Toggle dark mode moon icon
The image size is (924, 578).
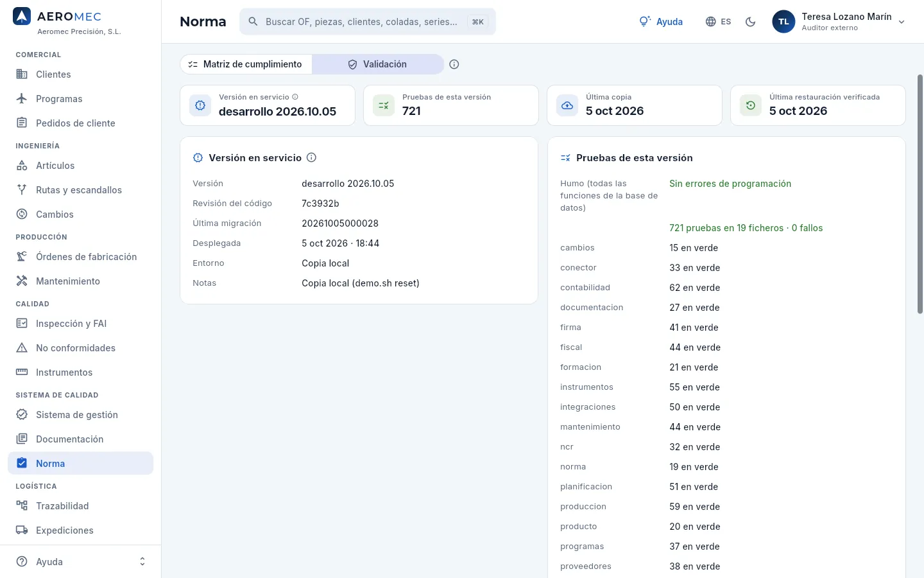point(750,22)
